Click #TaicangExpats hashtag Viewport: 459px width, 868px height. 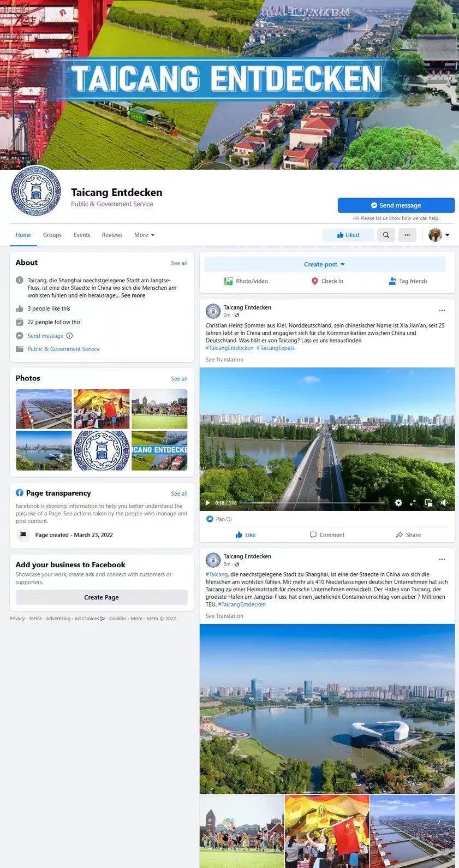tap(276, 348)
